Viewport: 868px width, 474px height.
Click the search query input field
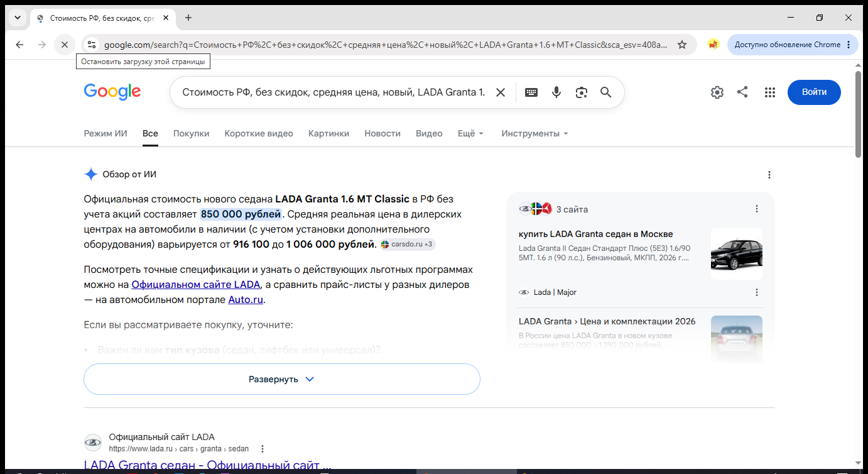pyautogui.click(x=334, y=92)
